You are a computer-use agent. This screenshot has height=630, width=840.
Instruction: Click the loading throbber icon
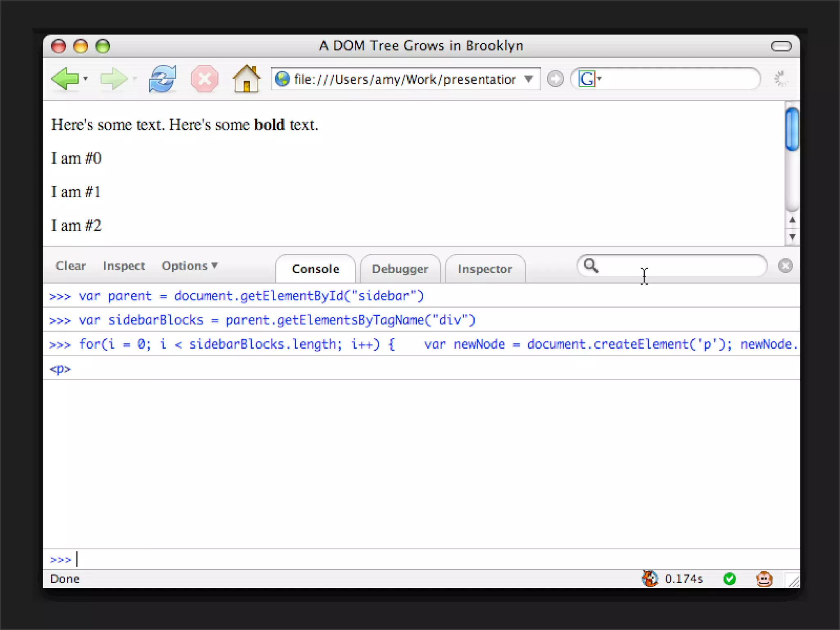click(781, 79)
